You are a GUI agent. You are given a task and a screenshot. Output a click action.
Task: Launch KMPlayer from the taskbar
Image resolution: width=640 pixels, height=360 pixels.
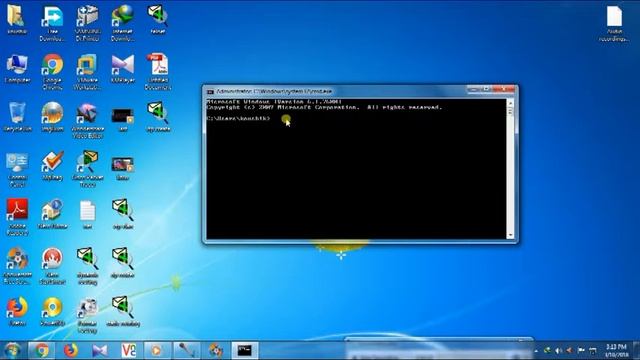(x=100, y=350)
